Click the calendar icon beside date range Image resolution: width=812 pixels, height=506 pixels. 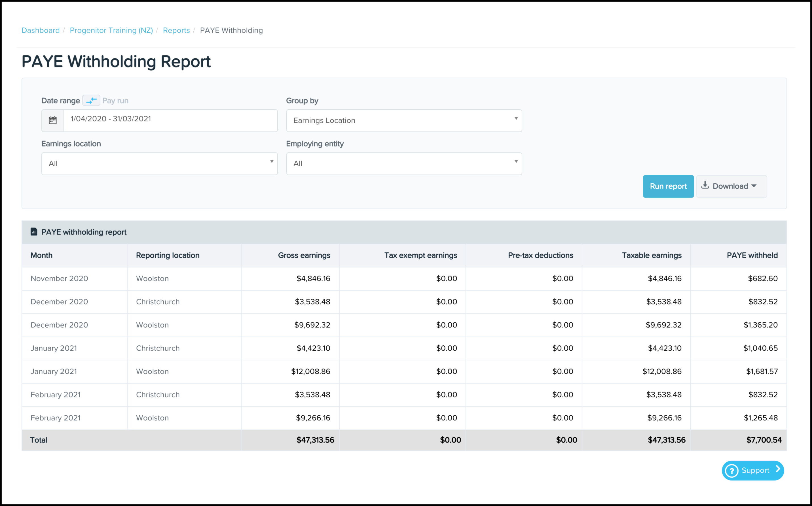coord(52,120)
